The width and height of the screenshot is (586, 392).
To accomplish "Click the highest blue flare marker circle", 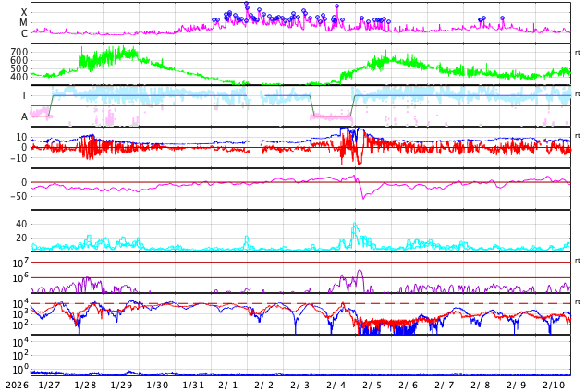I will (x=247, y=4).
